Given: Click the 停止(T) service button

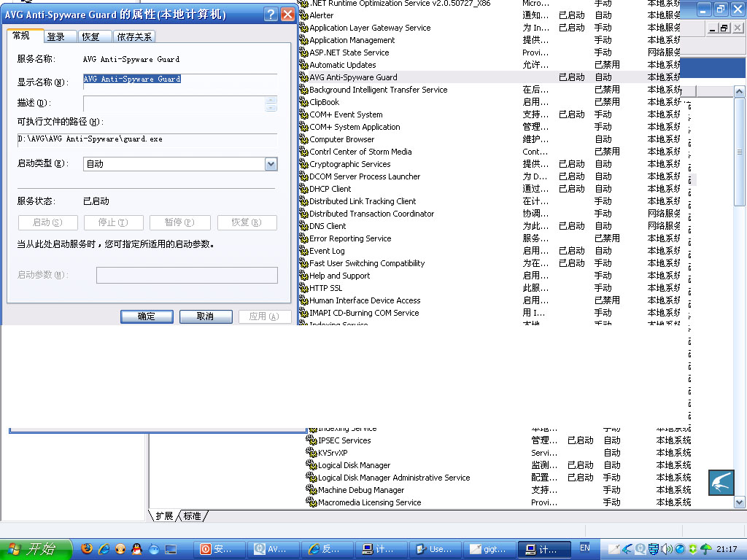Looking at the screenshot, I should coord(113,222).
